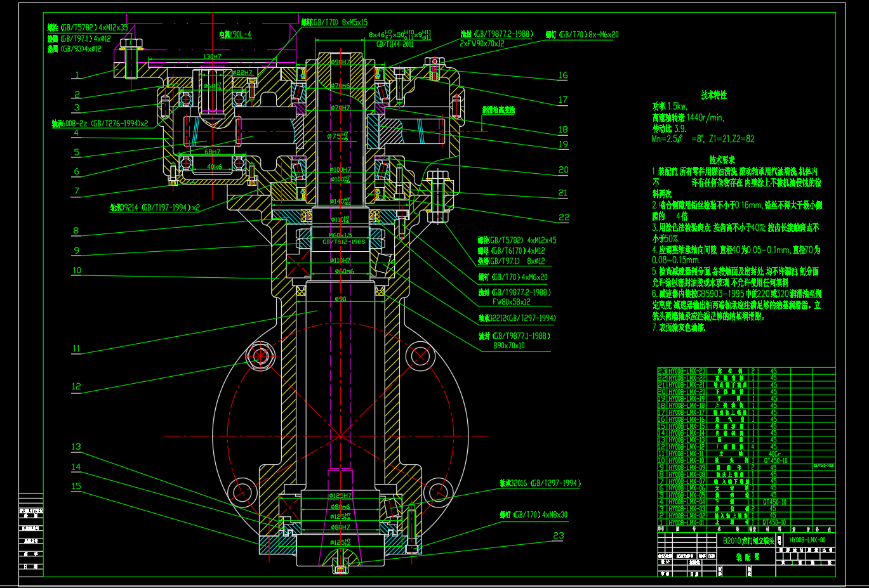The width and height of the screenshot is (869, 588).
Task: Click part callout number 23
Action: click(559, 535)
